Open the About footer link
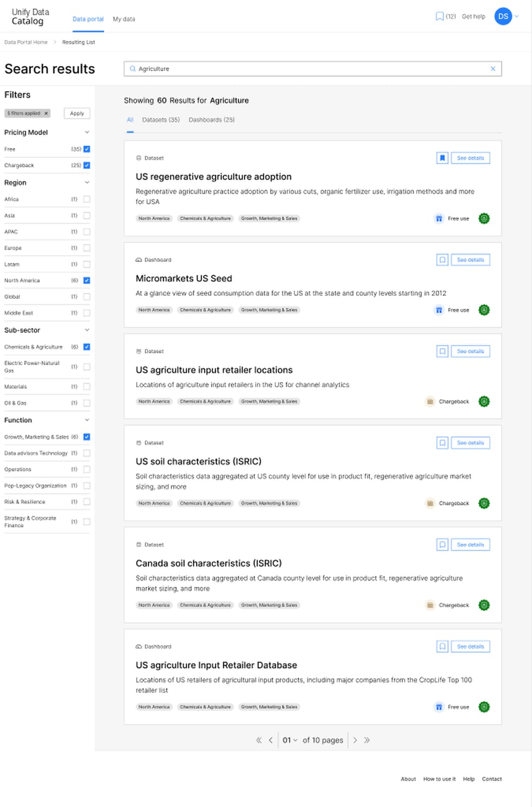The width and height of the screenshot is (532, 807). [408, 779]
